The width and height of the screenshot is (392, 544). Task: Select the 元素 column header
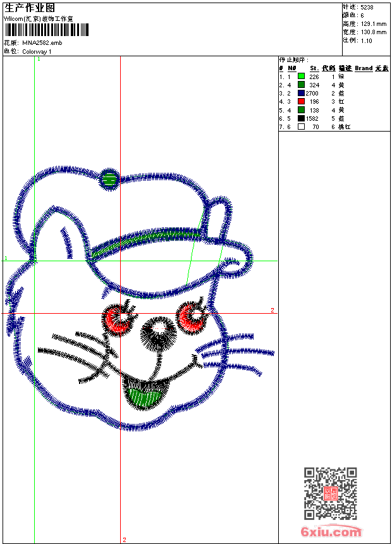tap(382, 68)
